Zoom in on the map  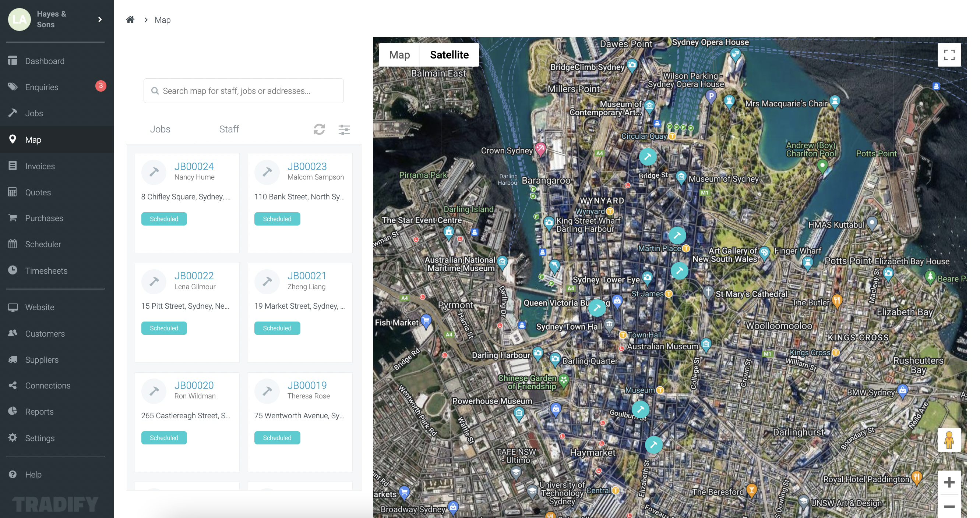click(x=949, y=482)
